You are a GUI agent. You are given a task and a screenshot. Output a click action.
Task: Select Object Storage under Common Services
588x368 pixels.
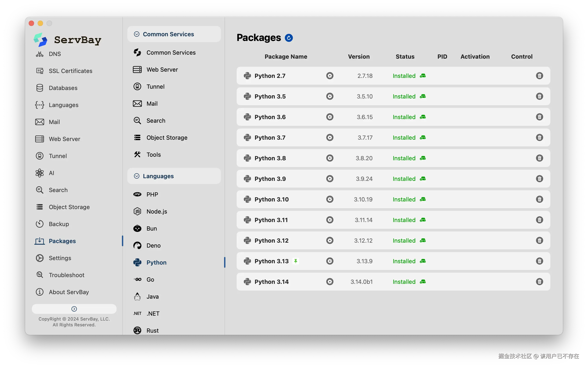[167, 137]
